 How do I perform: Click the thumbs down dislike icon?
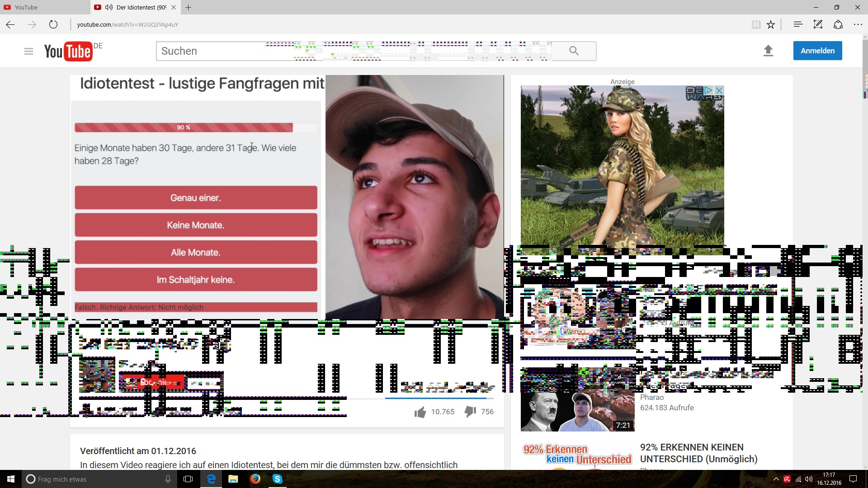(470, 411)
